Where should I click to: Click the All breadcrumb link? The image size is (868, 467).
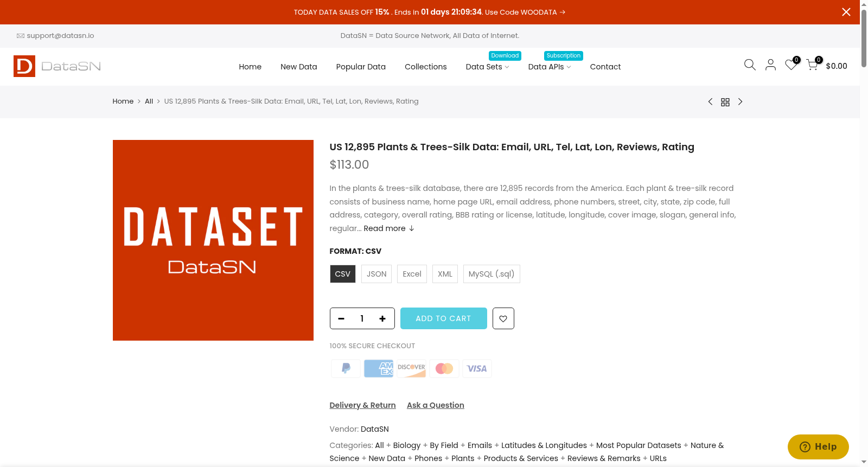click(x=149, y=101)
